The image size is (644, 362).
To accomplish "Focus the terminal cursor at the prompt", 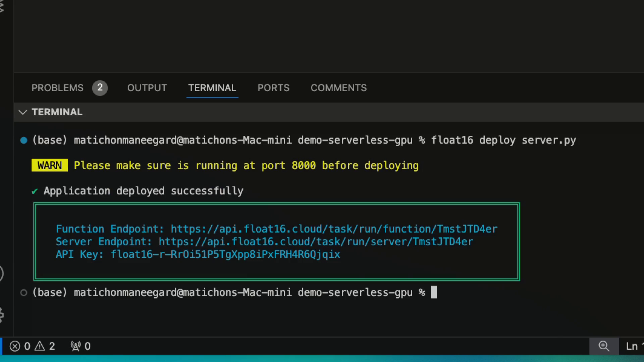I will pos(434,292).
